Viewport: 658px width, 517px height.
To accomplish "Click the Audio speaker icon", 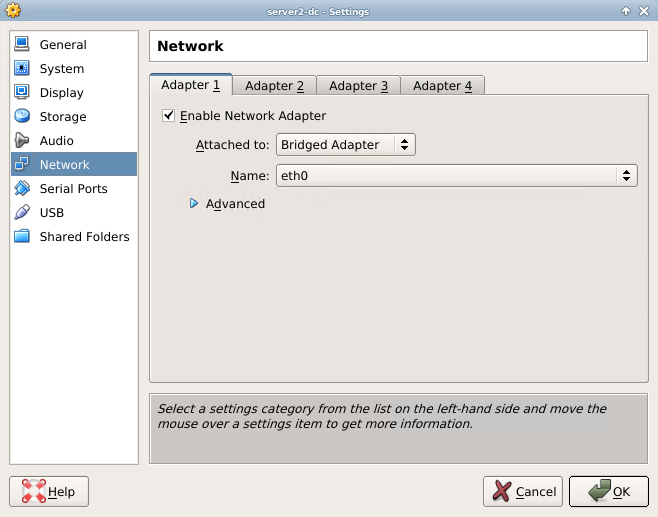I will click(22, 140).
